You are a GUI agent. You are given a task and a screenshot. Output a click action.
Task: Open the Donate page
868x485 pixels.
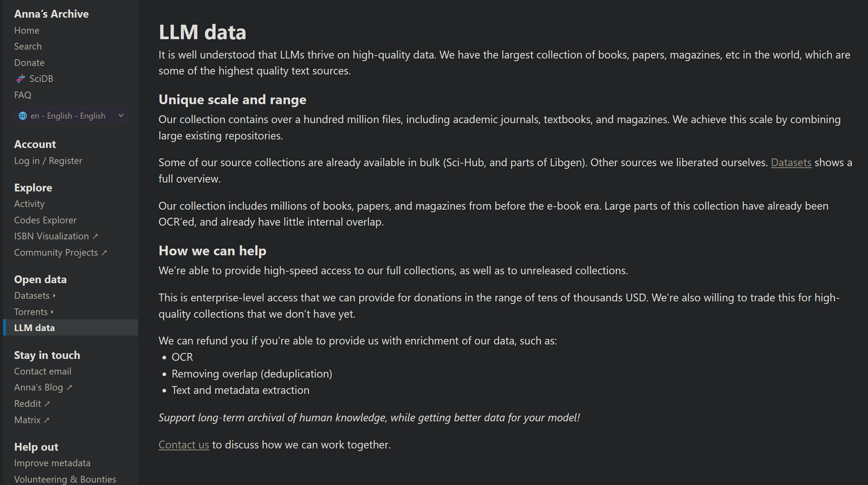(x=29, y=63)
